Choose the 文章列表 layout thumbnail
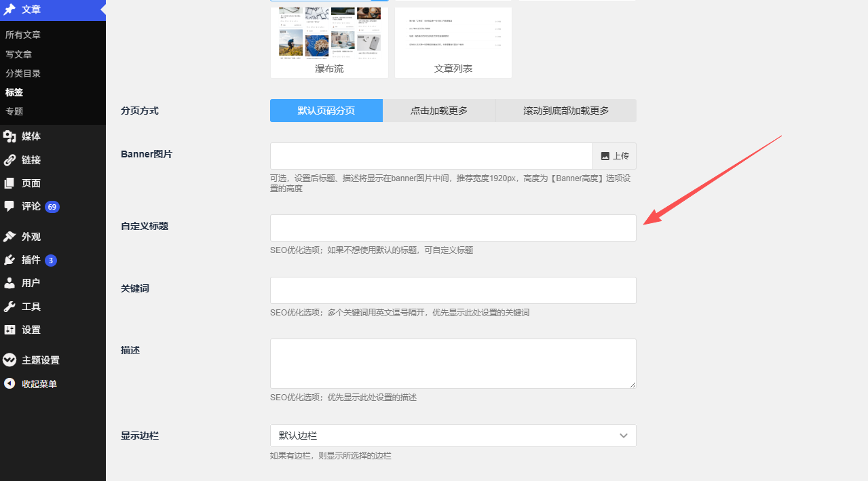The height and width of the screenshot is (481, 868). pos(453,42)
